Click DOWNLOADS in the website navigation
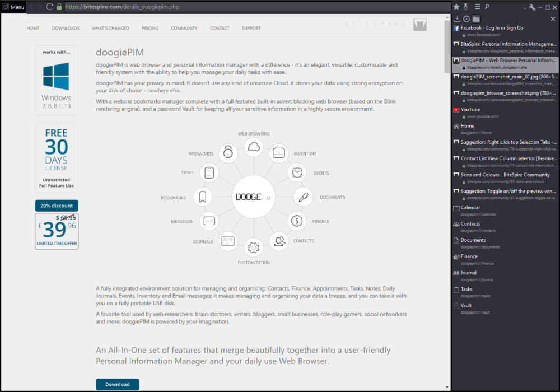 tap(66, 28)
